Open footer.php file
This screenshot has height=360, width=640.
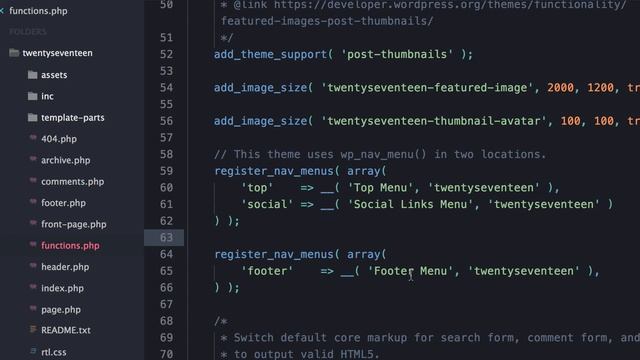point(64,203)
